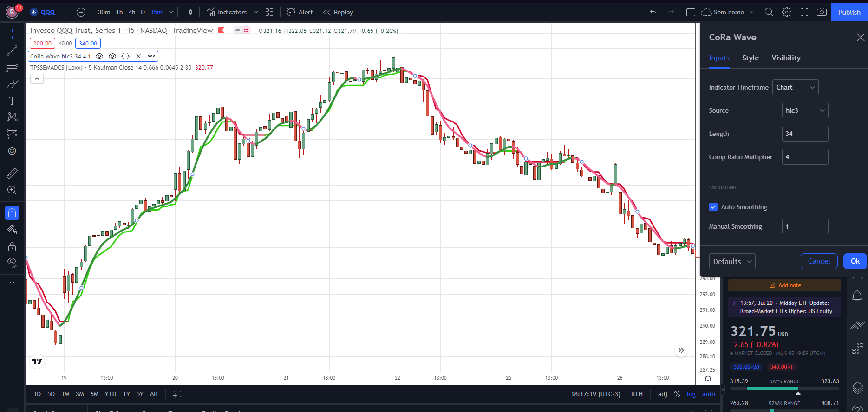Toggle lock all drawing tools
Viewport: 868px width, 412px height.
coord(12,246)
